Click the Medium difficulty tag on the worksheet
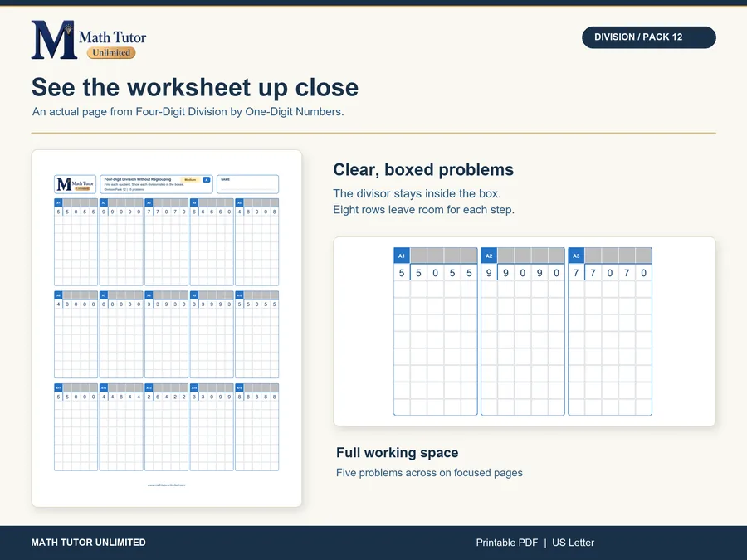 click(x=191, y=179)
